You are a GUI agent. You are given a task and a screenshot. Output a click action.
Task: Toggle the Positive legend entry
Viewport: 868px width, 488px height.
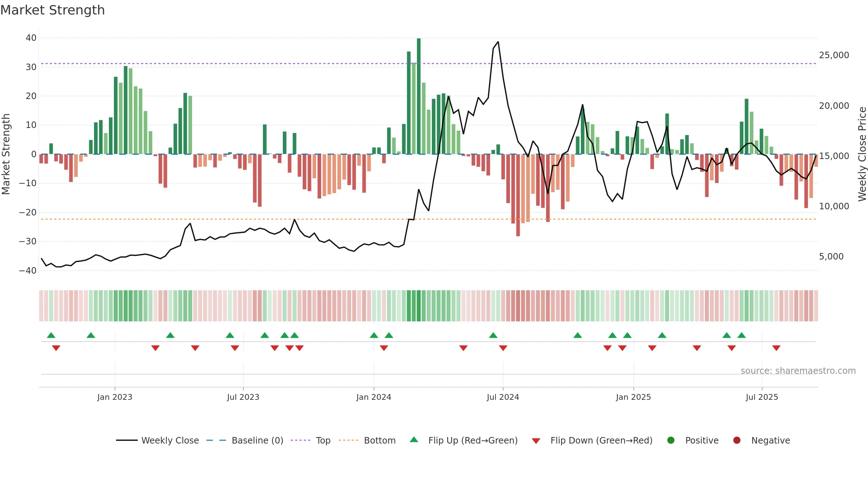[x=693, y=440]
